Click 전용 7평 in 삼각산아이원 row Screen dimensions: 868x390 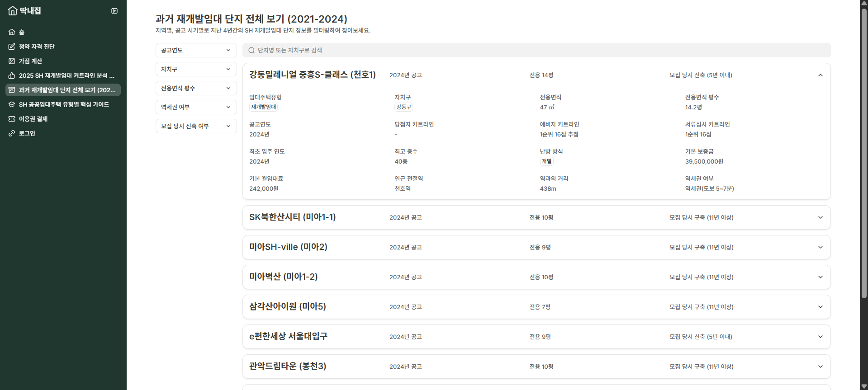pos(540,307)
